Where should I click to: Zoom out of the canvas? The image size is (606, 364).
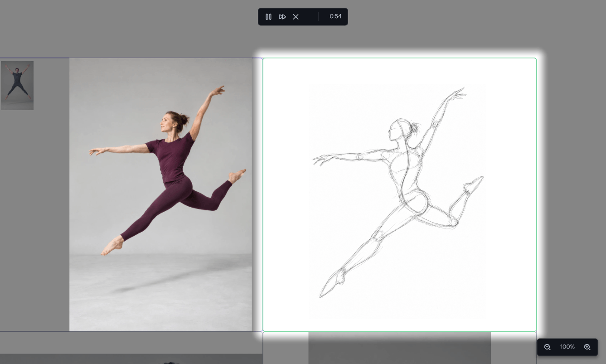548,347
